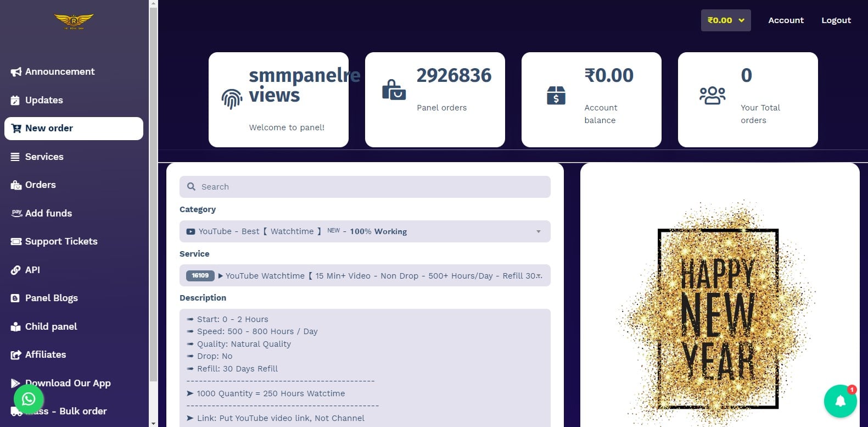Open Orders from the sidebar

click(x=40, y=185)
